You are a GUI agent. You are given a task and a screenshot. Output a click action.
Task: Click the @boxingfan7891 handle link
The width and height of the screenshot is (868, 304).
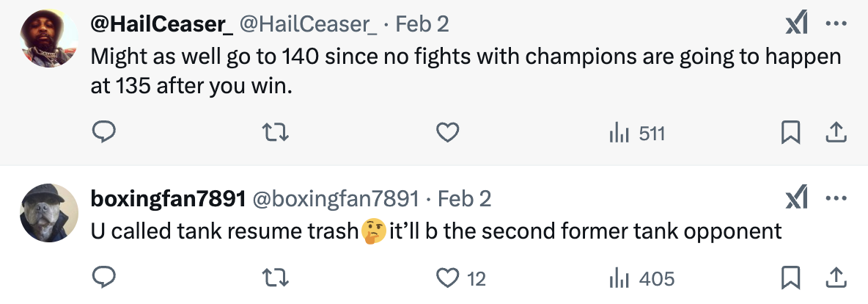tap(336, 199)
